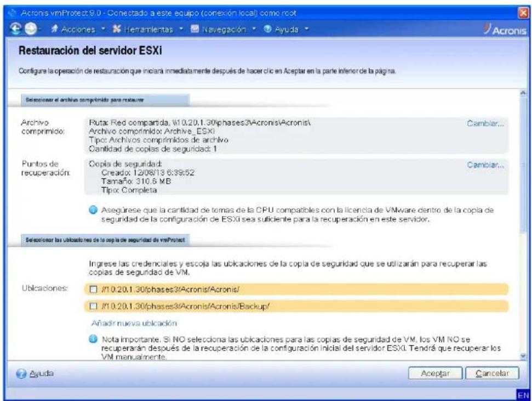
Task: Go forward with the forward arrow icon
Action: [x=31, y=29]
